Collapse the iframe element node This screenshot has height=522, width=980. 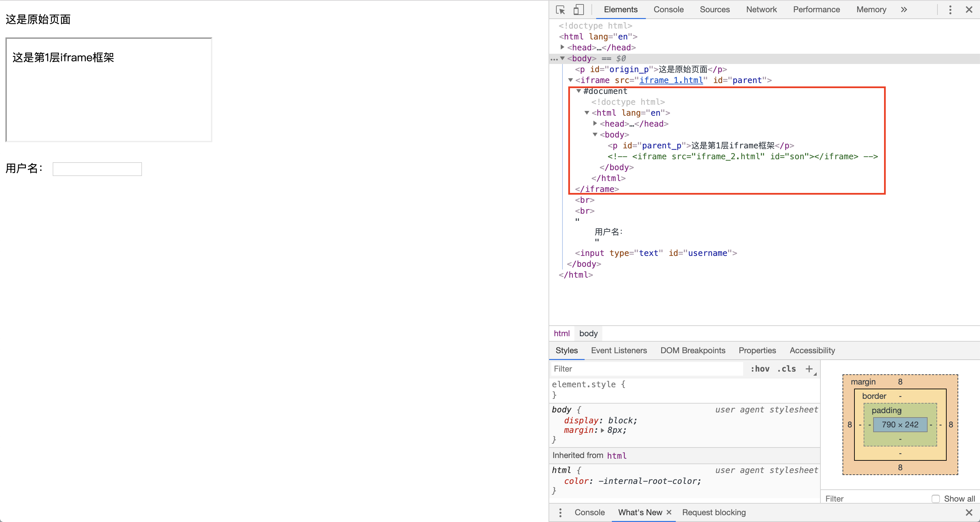pos(571,80)
